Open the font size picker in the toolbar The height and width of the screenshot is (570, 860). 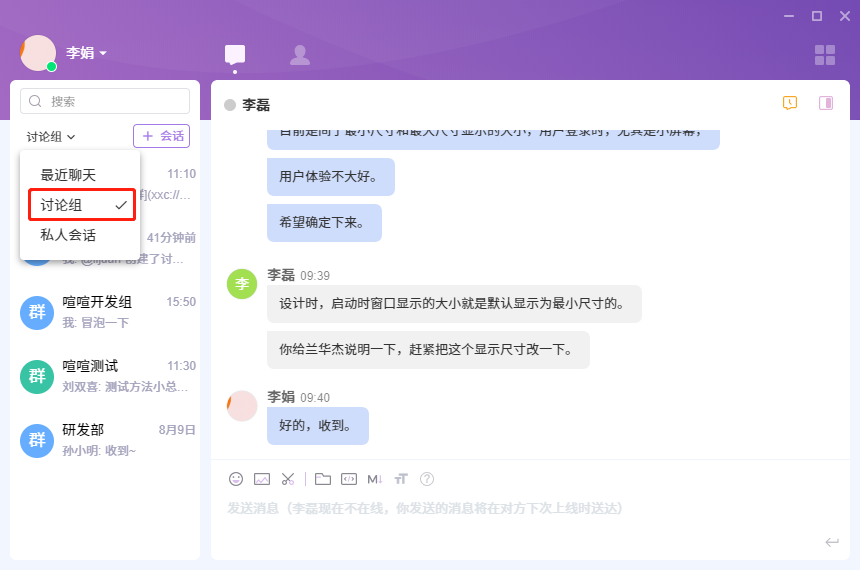[x=401, y=479]
